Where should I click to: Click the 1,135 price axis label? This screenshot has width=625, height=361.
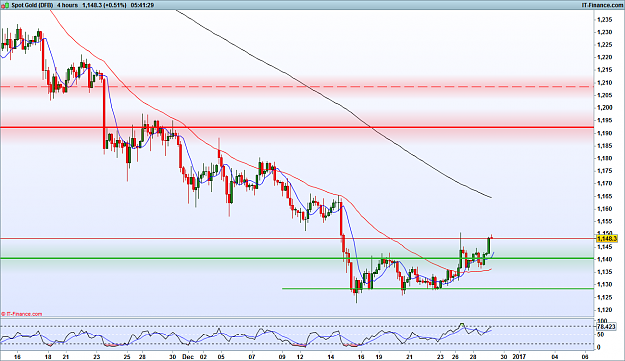[605, 272]
